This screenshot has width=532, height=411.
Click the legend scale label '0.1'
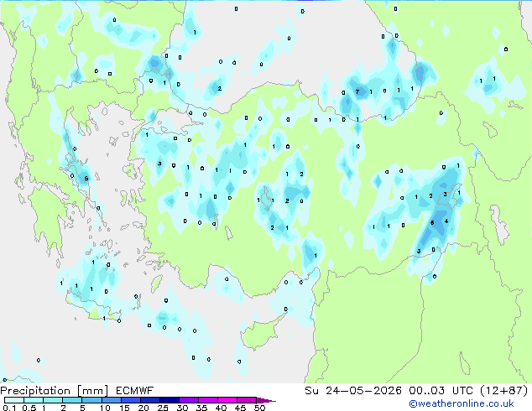(9, 408)
